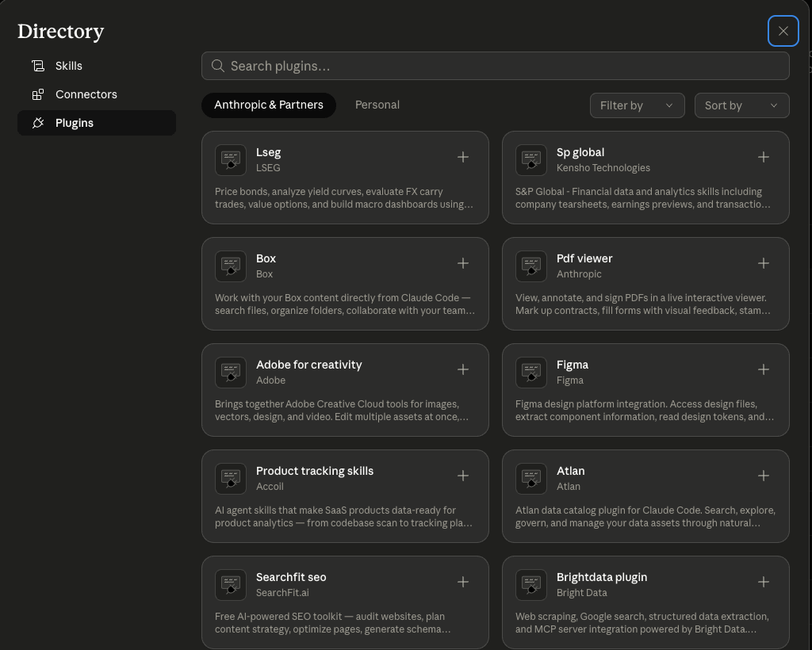Screen dimensions: 812x650
Task: Click the 'Accoil' publisher text
Action: [270, 487]
